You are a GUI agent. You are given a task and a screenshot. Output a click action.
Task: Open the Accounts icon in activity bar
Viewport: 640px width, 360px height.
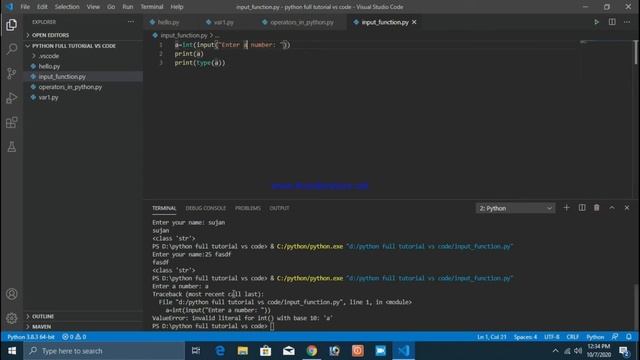tap(11, 294)
